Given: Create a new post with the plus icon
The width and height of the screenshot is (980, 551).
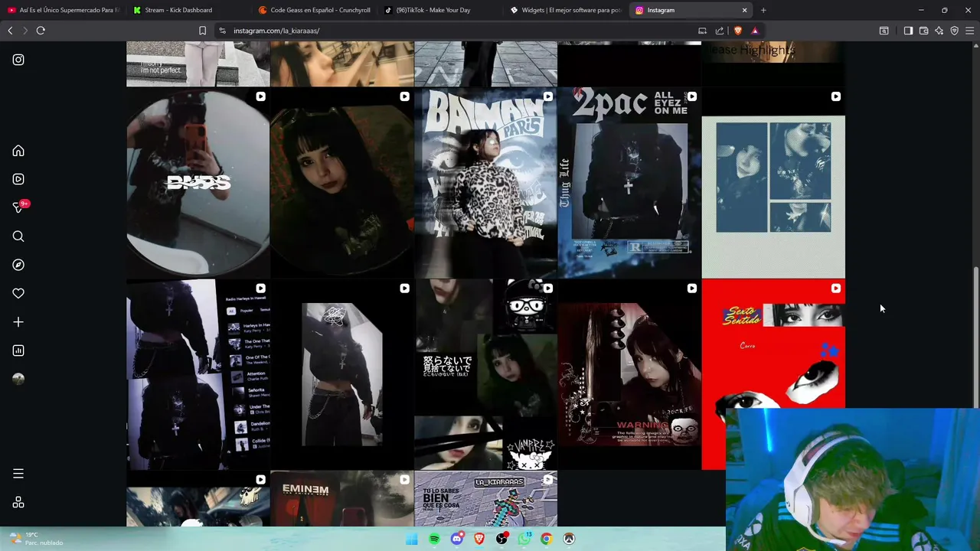Looking at the screenshot, I should point(18,322).
